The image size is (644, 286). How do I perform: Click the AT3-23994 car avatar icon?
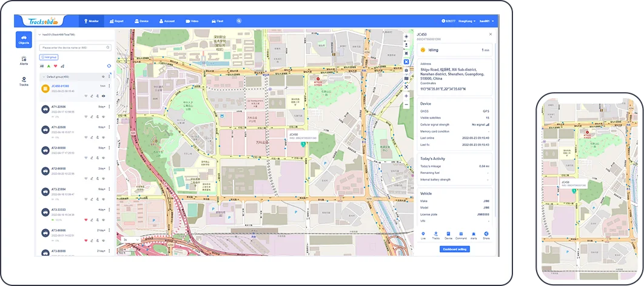coord(45,191)
